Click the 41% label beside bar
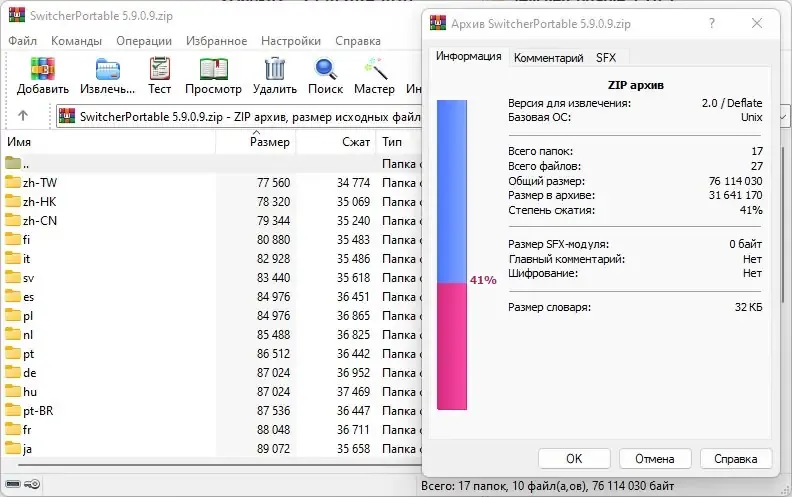 pyautogui.click(x=483, y=280)
